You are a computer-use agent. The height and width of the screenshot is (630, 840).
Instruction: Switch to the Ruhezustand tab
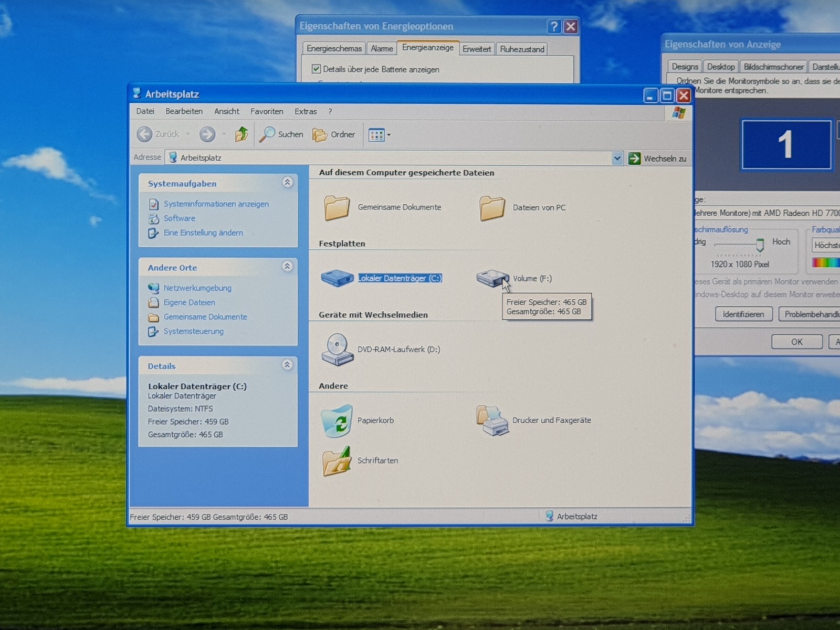pos(522,49)
